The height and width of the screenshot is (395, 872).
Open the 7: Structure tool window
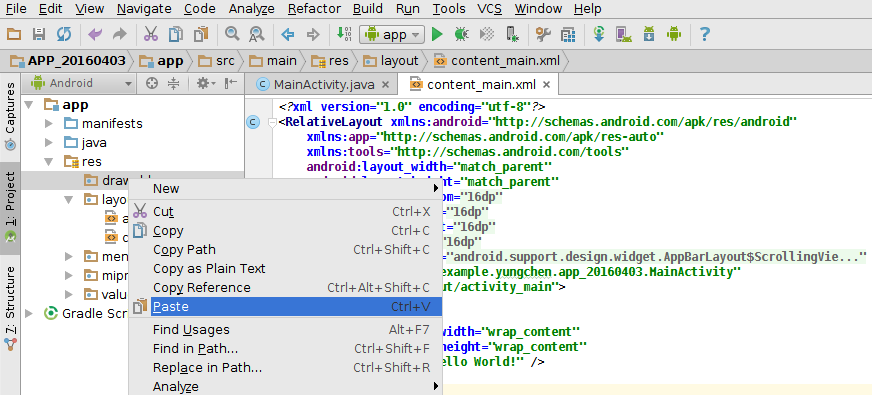10,308
